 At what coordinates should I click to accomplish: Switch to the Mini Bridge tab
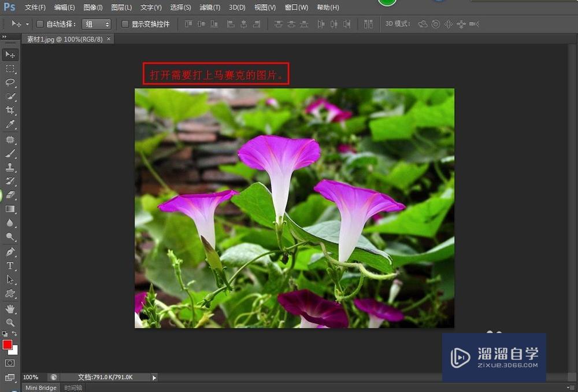pos(41,388)
